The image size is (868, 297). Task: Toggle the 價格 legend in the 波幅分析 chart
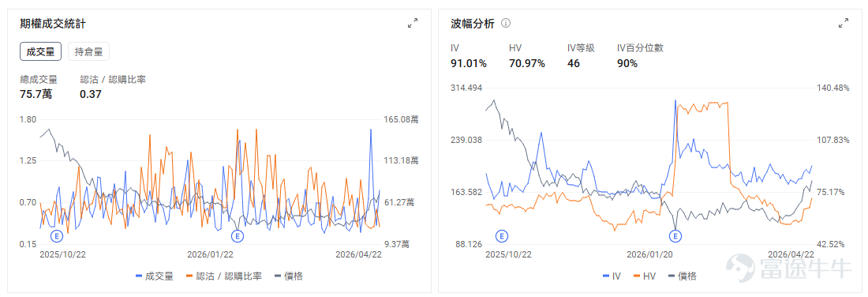click(x=682, y=276)
